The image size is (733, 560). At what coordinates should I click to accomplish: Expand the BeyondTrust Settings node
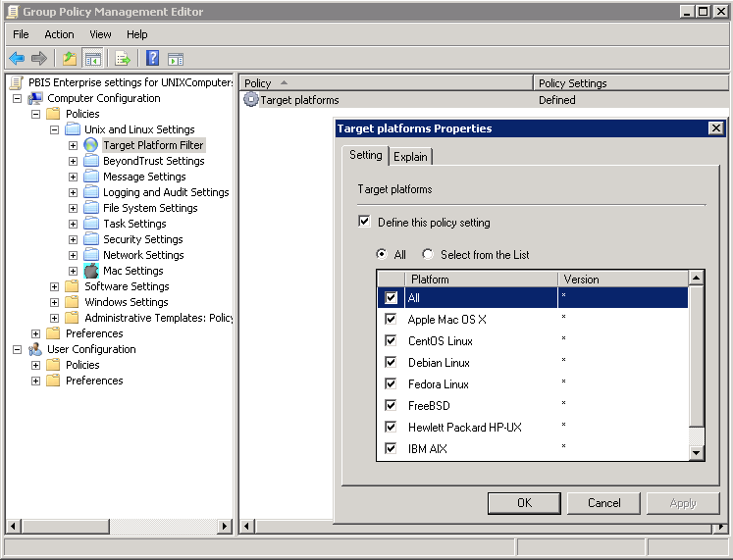click(x=73, y=161)
